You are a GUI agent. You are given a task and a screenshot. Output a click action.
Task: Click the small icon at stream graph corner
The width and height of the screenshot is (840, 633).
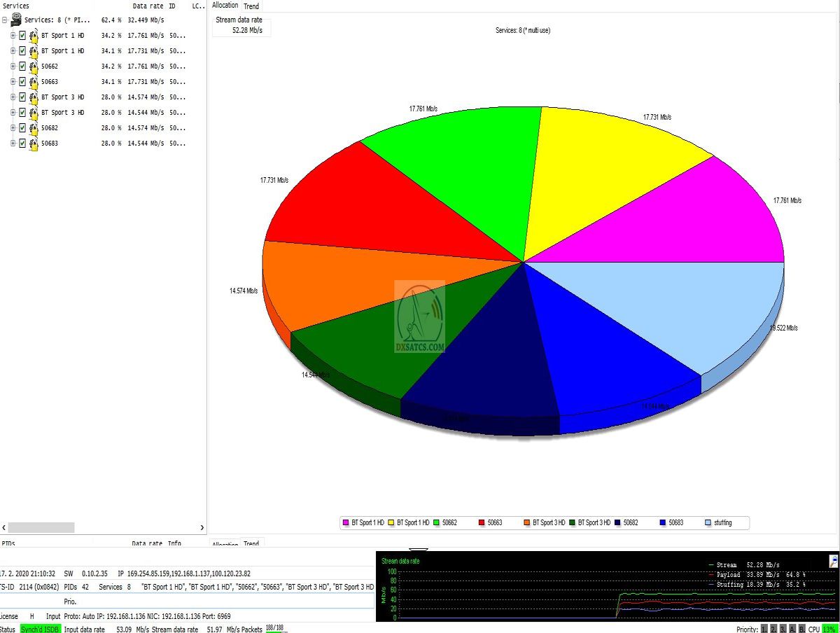833,561
